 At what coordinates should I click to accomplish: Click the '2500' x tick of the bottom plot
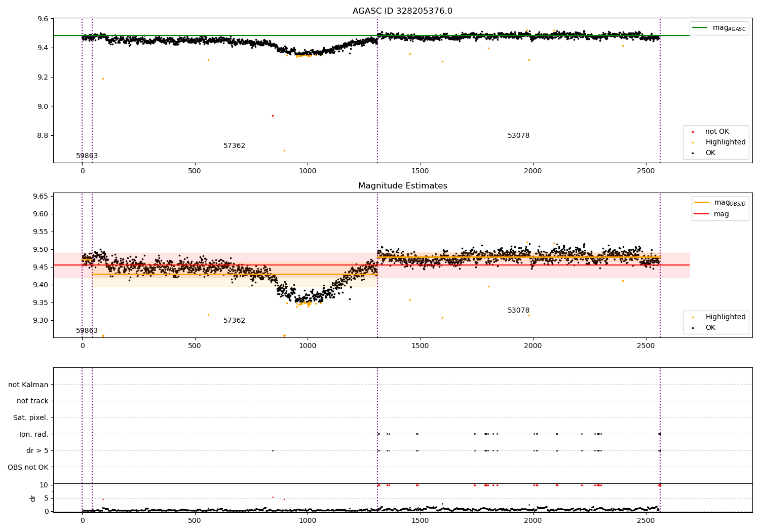645,520
